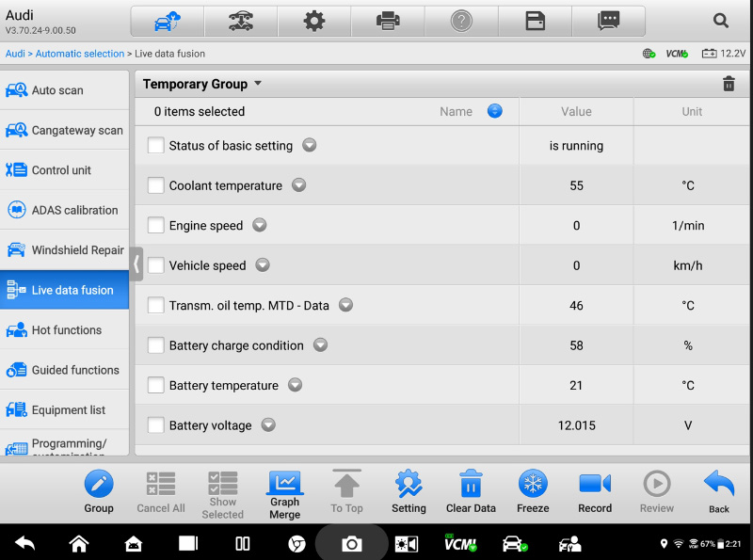Expand Battery charge condition options arrow
753x560 pixels.
point(320,345)
